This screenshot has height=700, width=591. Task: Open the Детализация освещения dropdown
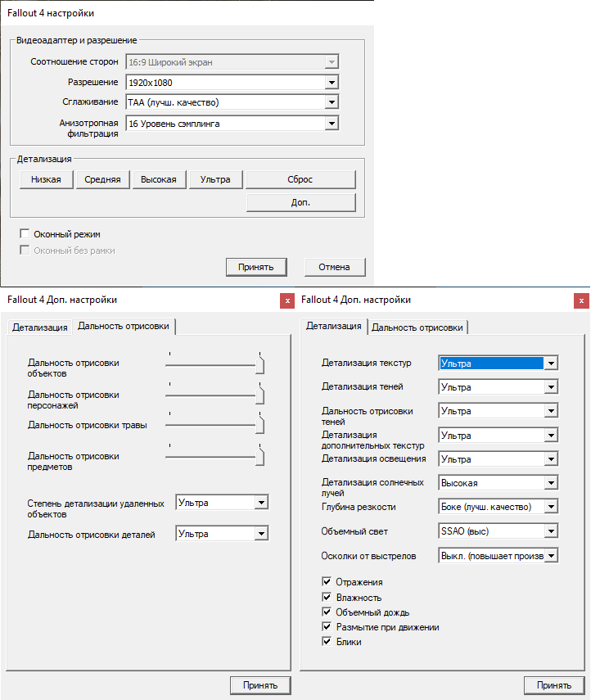(499, 459)
